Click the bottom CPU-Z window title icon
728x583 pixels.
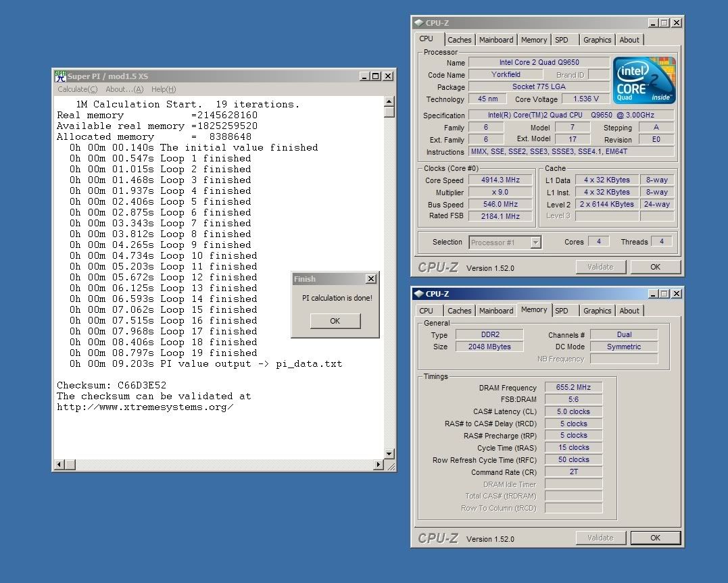pos(419,294)
